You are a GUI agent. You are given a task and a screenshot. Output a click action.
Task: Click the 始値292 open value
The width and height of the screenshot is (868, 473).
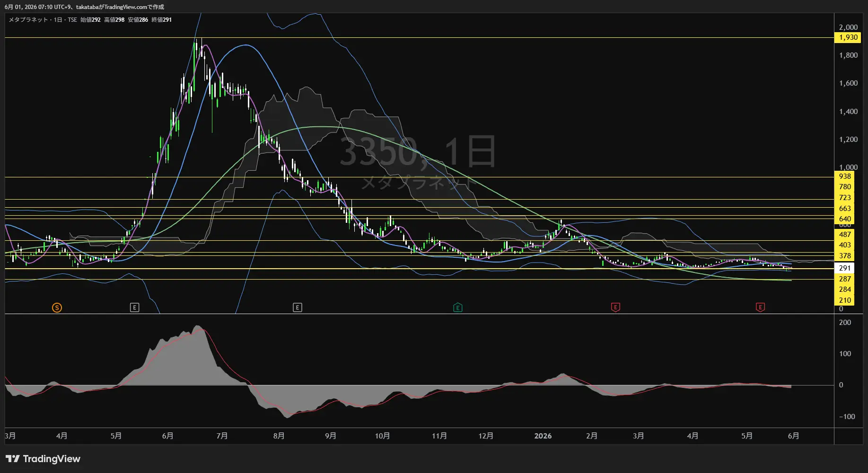pyautogui.click(x=90, y=20)
